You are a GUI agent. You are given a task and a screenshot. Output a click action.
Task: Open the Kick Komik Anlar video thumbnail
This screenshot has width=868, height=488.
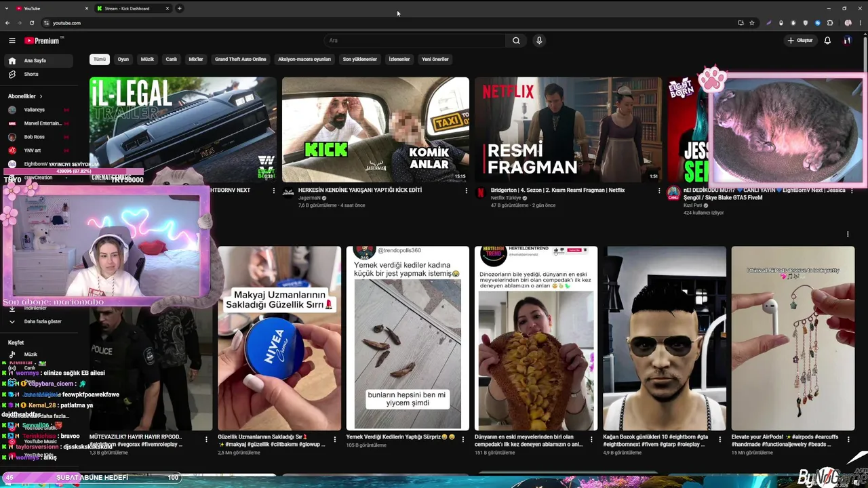coord(376,129)
